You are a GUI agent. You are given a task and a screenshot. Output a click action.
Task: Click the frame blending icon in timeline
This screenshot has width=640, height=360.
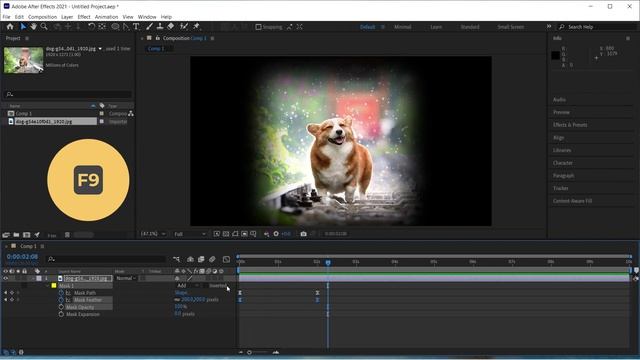[201, 259]
